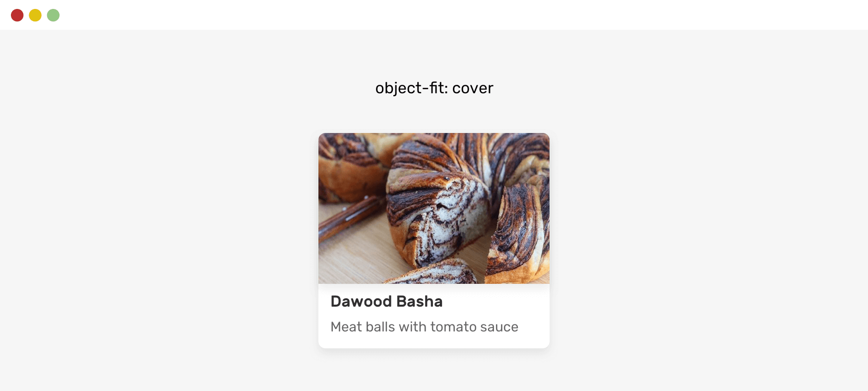Open the chocolate swirl cake photo

[434, 208]
